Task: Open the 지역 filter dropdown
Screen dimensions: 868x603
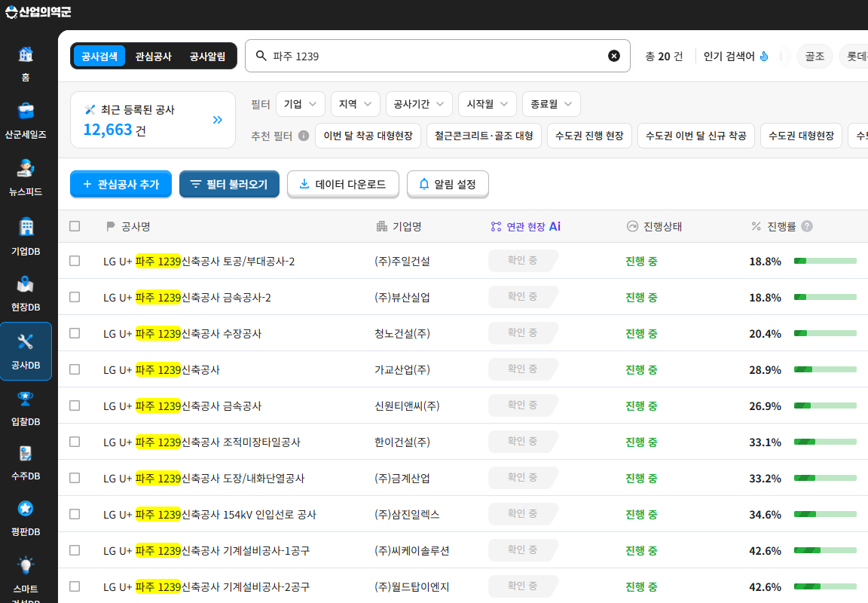Action: tap(356, 104)
